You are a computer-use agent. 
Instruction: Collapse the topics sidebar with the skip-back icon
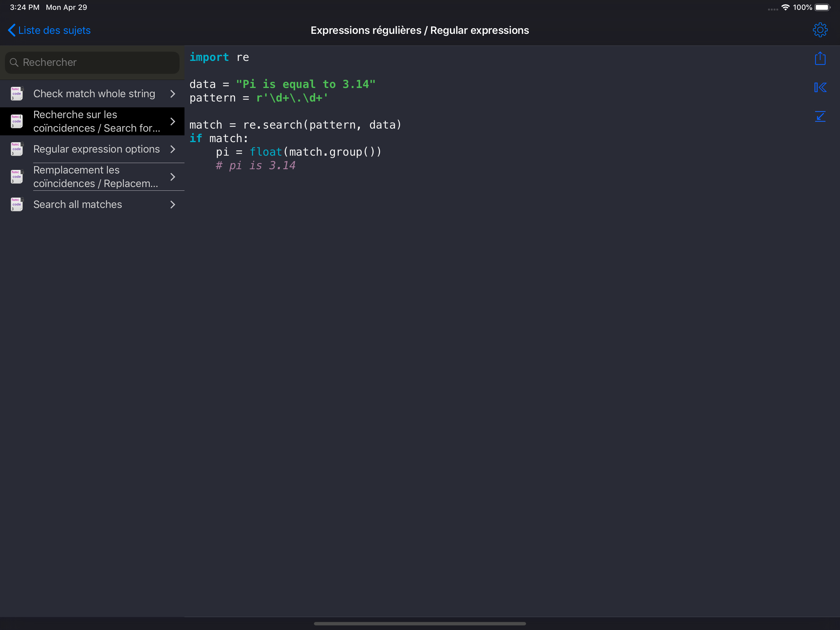(820, 87)
